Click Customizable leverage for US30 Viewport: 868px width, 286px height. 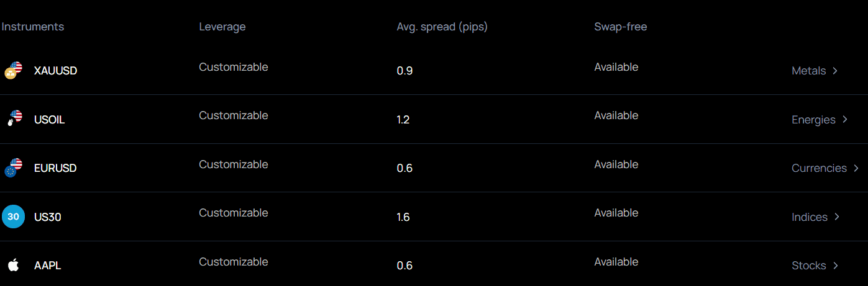pyautogui.click(x=233, y=213)
